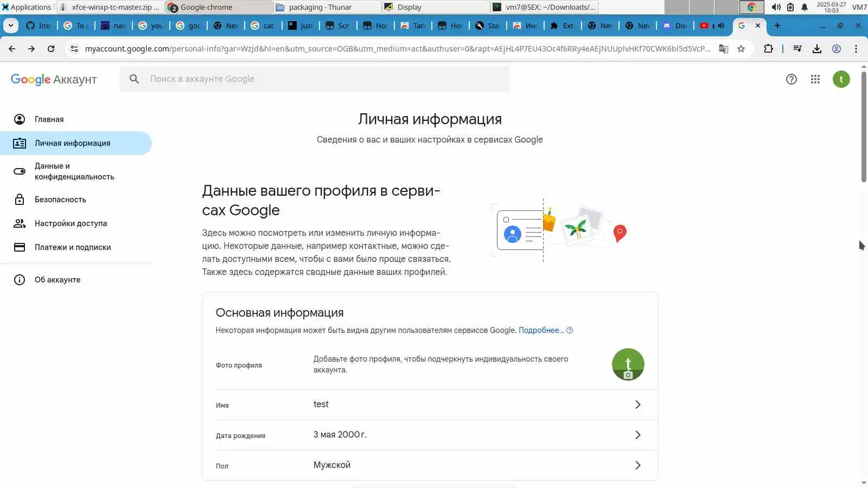Switch to the GitHub Inst tab
The width and height of the screenshot is (868, 488).
pyautogui.click(x=39, y=25)
